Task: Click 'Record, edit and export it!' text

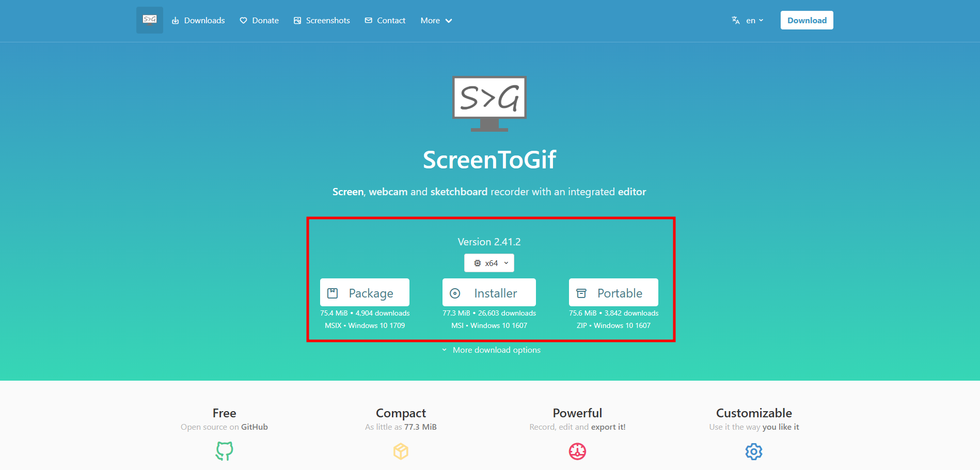Action: 577,427
